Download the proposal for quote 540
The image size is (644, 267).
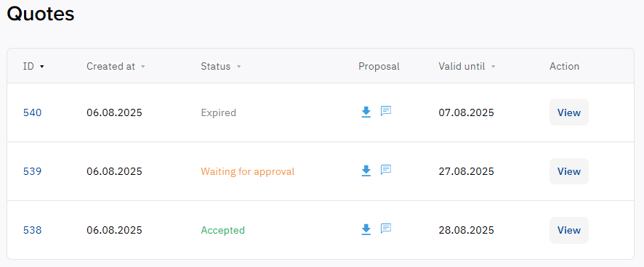[x=366, y=112]
